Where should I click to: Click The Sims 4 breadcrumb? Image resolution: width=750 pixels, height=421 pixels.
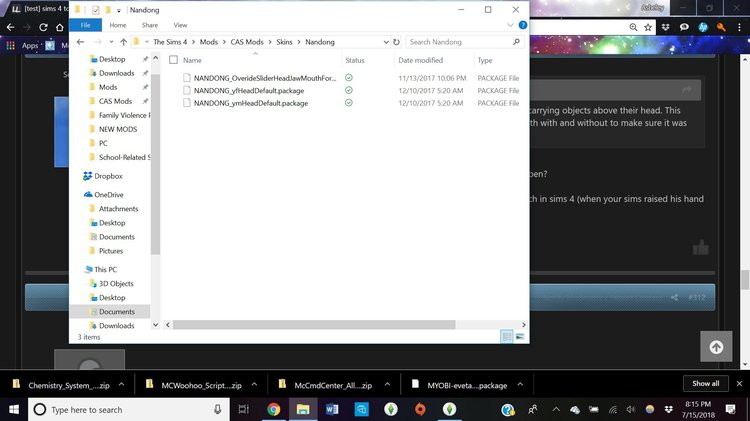coord(170,42)
